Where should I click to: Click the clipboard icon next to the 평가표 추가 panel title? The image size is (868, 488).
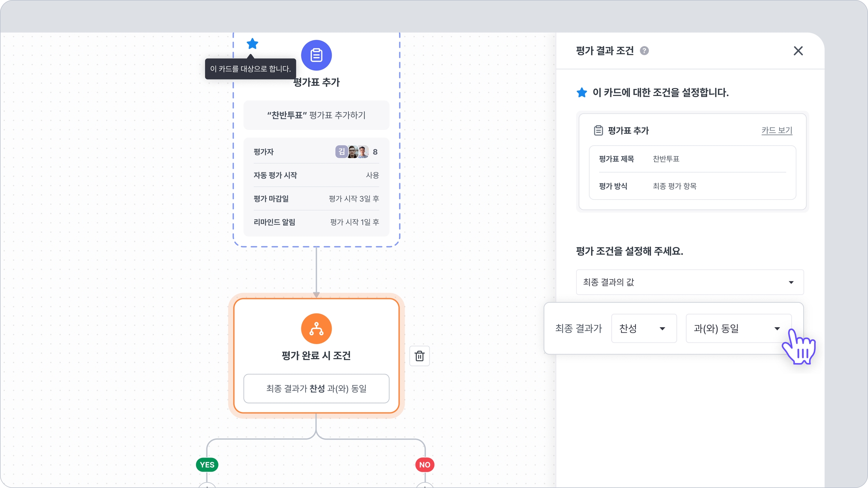point(598,131)
